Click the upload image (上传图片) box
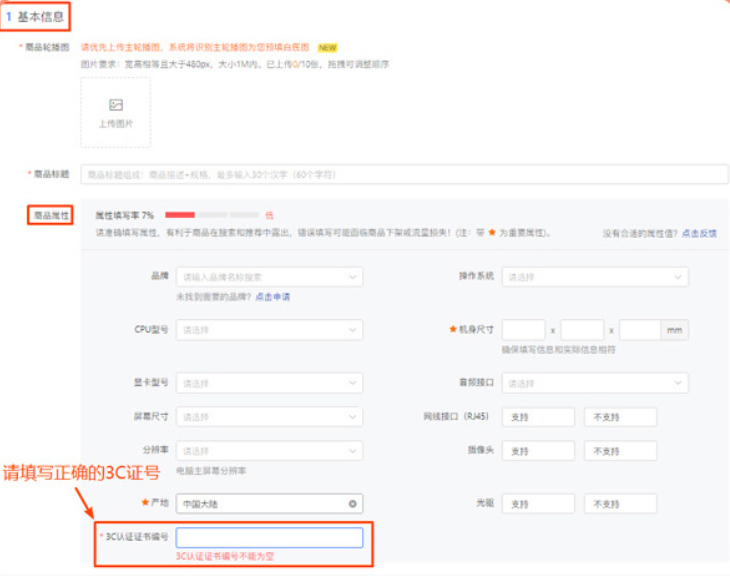 (115, 113)
